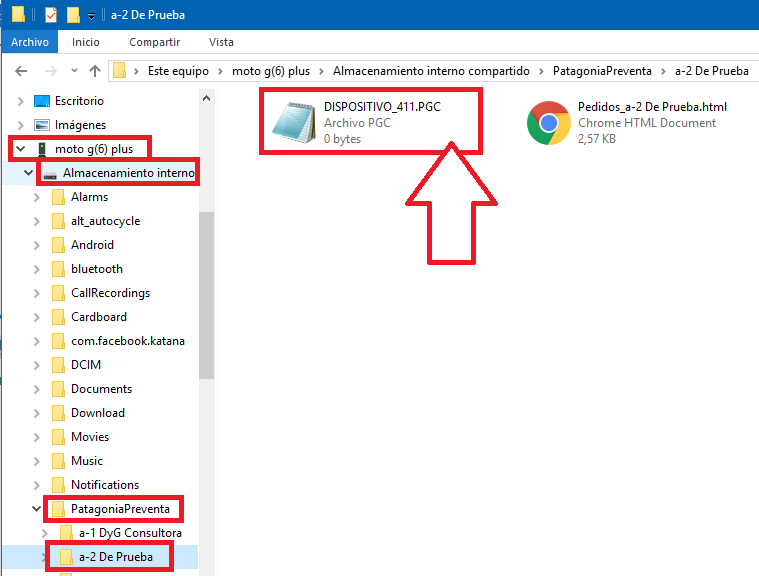This screenshot has width=759, height=576.
Task: Click the Forward navigation arrow
Action: (50, 71)
